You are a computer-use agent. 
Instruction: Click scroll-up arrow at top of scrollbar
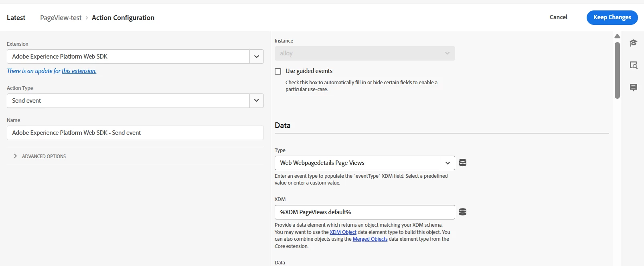pos(617,37)
